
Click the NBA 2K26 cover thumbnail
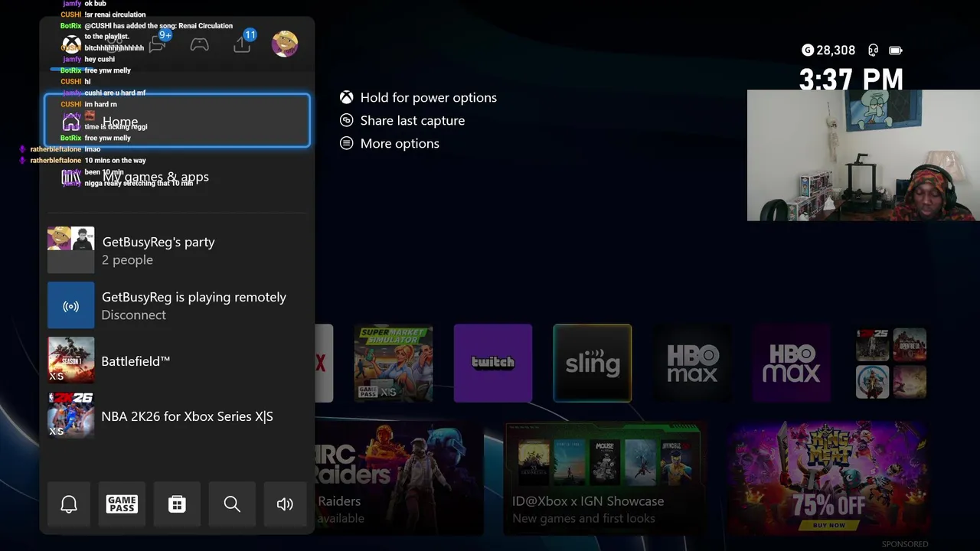(70, 416)
